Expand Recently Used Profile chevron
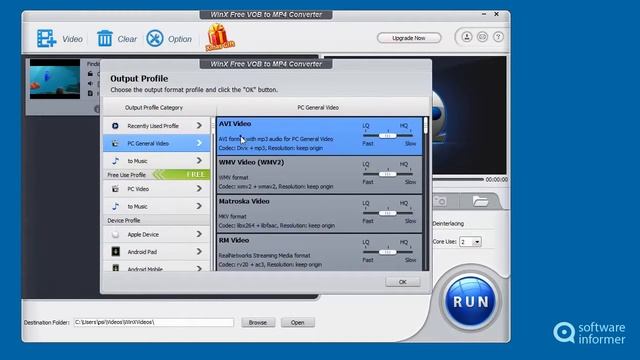This screenshot has width=640, height=360. click(x=199, y=125)
